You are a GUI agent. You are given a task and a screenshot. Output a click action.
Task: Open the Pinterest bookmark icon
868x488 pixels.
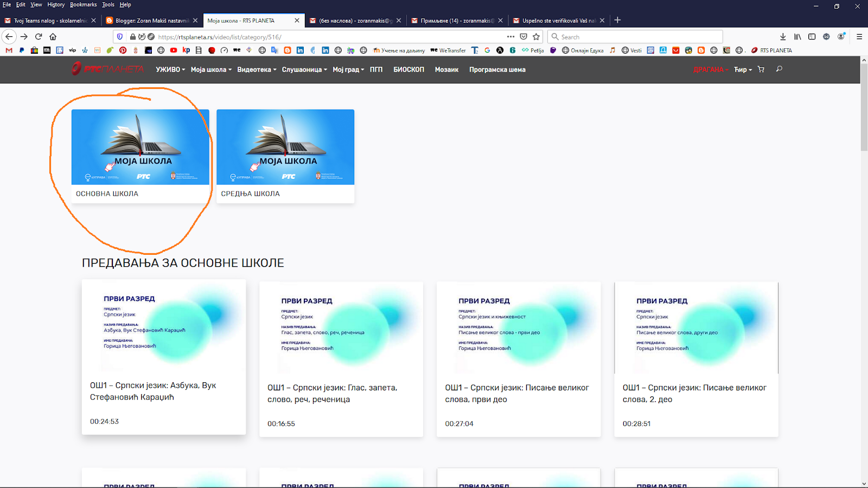coord(123,50)
